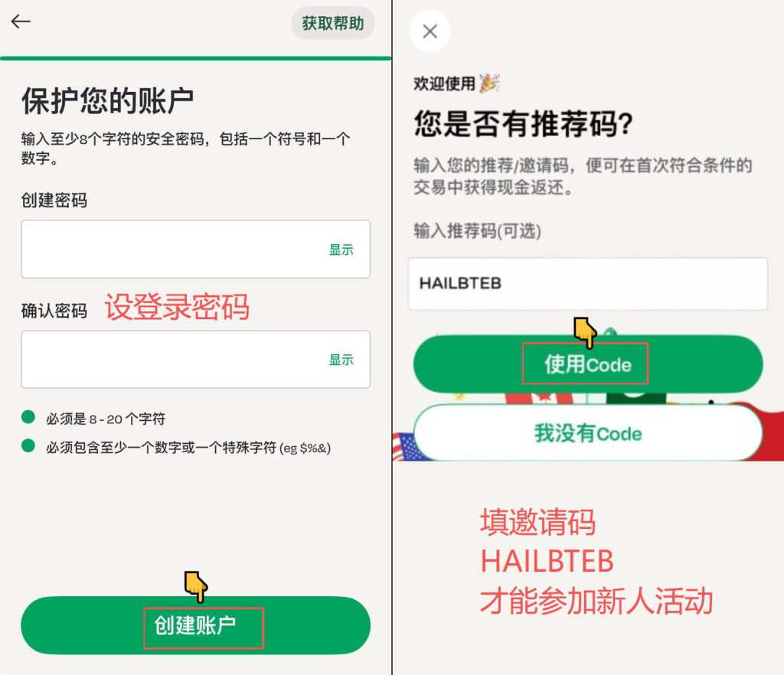Focus the 创建密码 password field
The image size is (784, 675).
click(x=195, y=249)
